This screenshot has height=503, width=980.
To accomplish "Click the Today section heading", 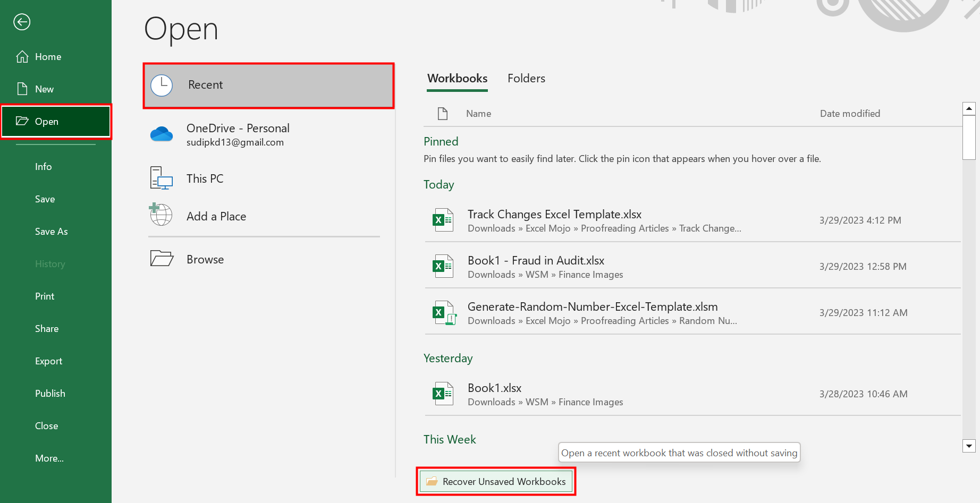I will [438, 184].
